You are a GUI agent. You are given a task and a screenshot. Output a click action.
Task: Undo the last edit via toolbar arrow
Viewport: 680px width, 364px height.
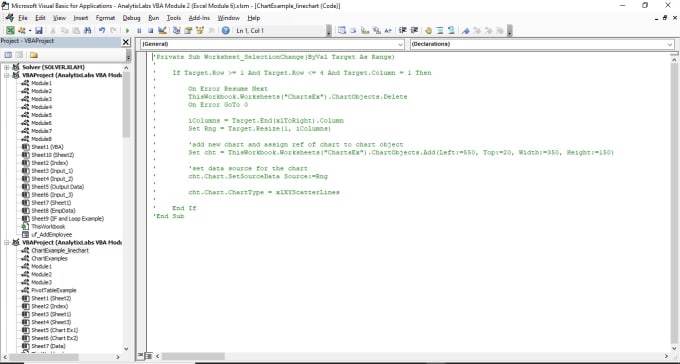tap(102, 30)
